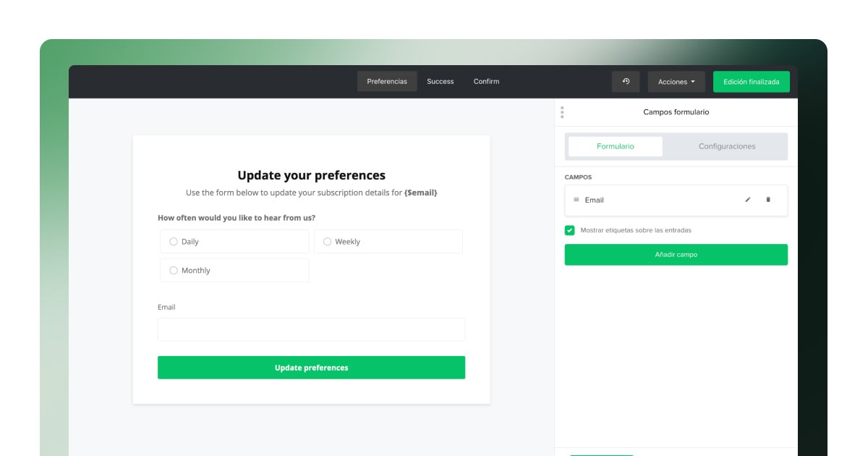The image size is (868, 456).
Task: Click into the Email input field
Action: click(x=311, y=329)
